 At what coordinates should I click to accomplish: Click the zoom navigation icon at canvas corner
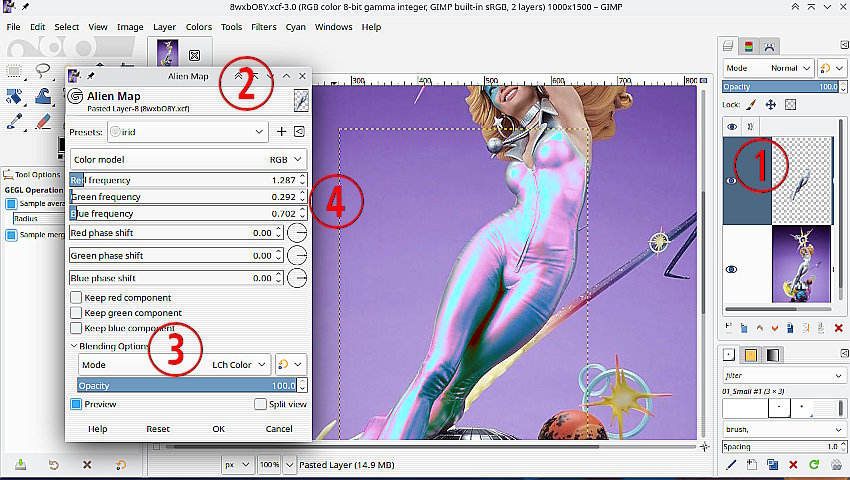(704, 447)
